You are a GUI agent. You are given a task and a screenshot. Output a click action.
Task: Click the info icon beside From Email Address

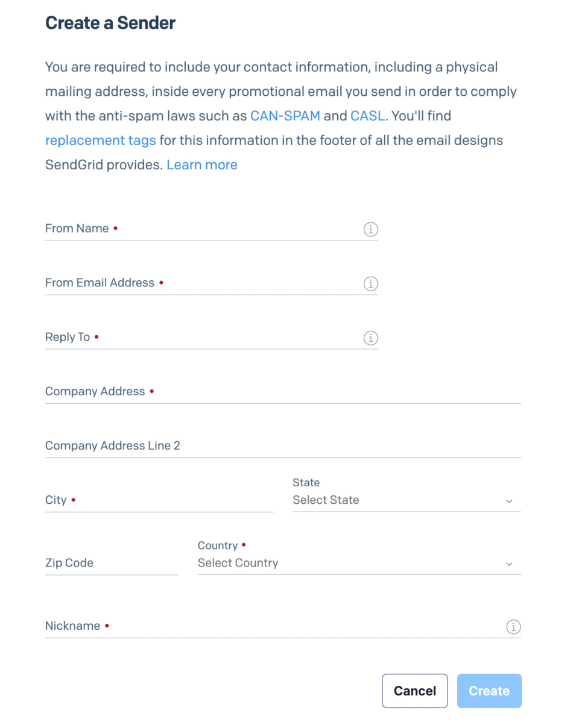click(370, 283)
